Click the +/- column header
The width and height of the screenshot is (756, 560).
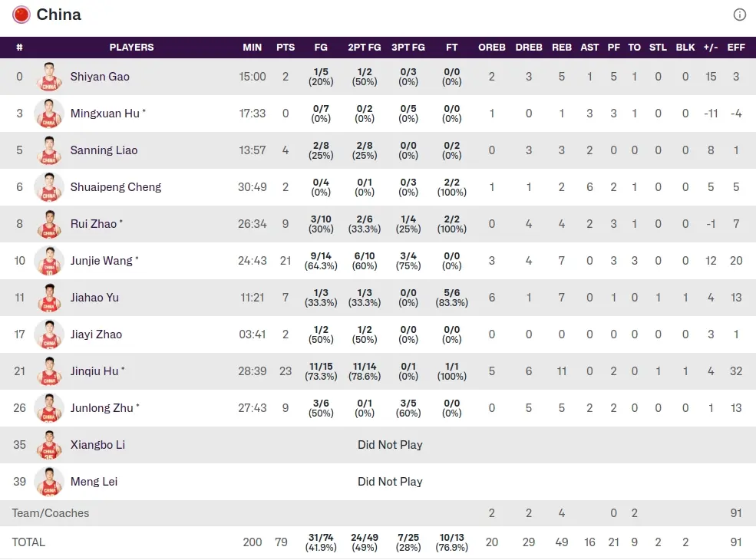pyautogui.click(x=711, y=48)
